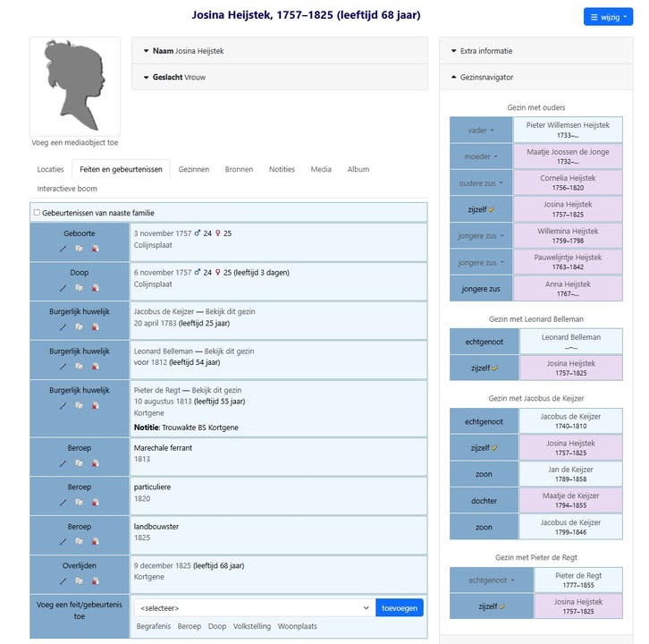Edit marriage event with Pieter de Regt
This screenshot has height=644, width=649.
click(63, 406)
